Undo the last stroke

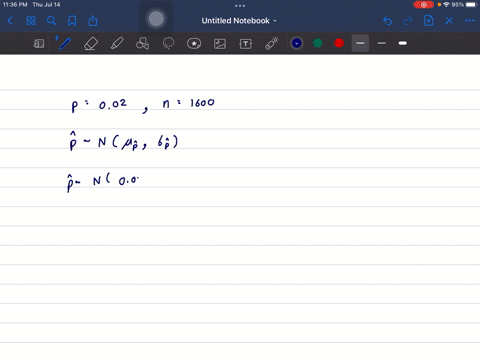[x=387, y=21]
